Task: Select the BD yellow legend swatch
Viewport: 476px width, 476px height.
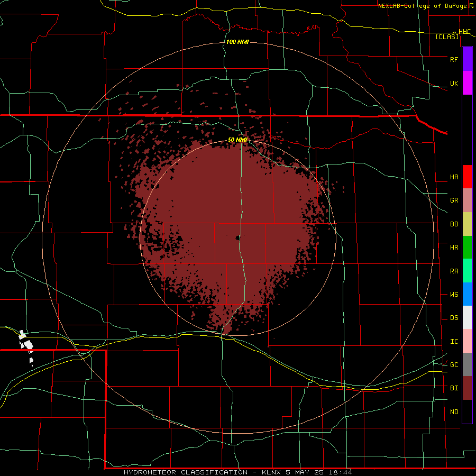Action: coord(467,224)
